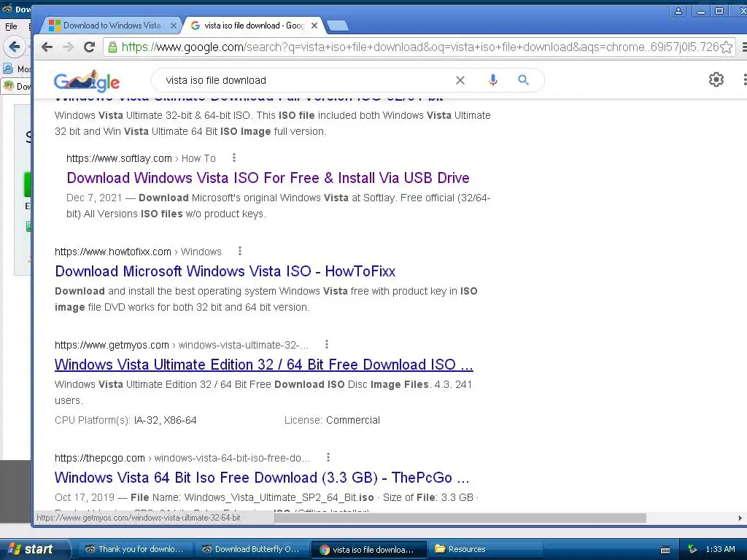Click the Chrome address bar URL
Image resolution: width=747 pixels, height=560 pixels.
coord(419,47)
